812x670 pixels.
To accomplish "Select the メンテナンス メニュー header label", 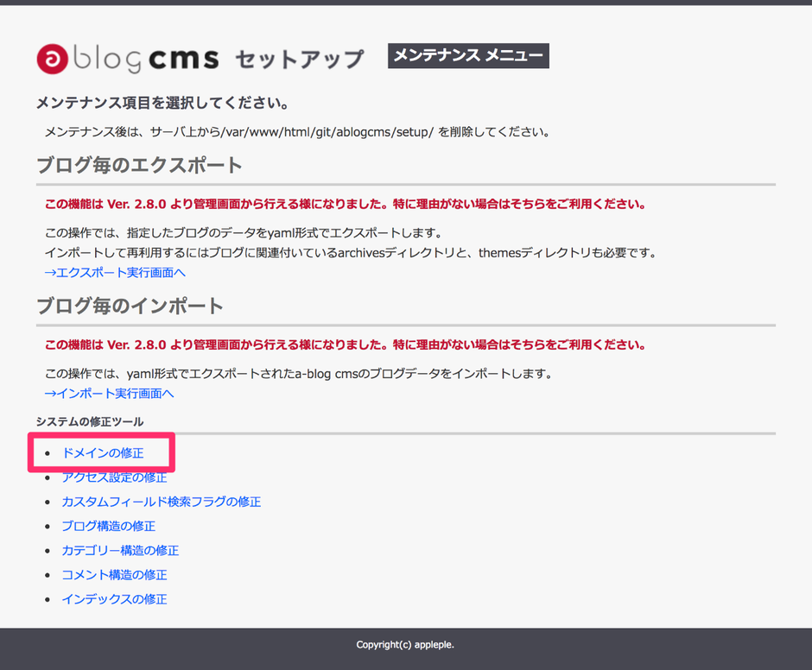I will point(468,54).
